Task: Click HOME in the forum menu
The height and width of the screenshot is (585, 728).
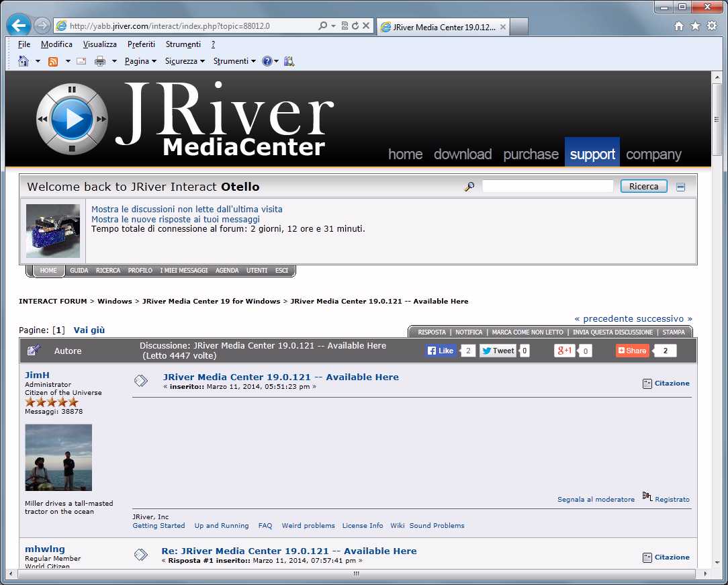Action: click(x=48, y=270)
